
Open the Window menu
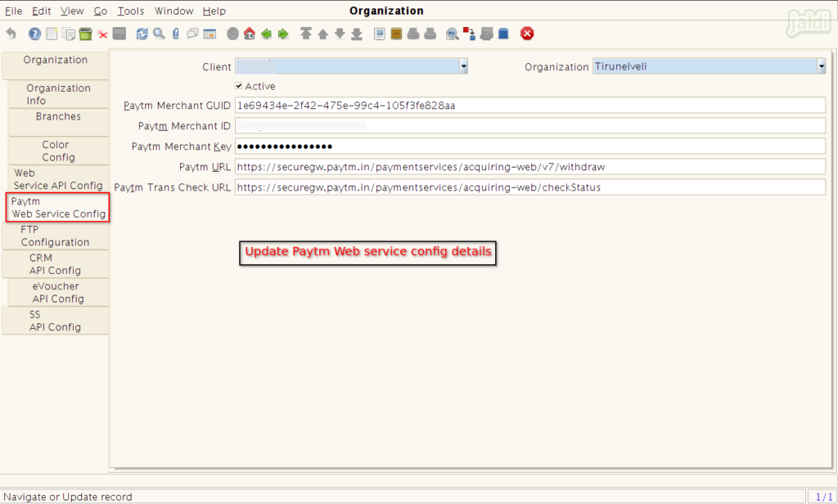pyautogui.click(x=173, y=11)
